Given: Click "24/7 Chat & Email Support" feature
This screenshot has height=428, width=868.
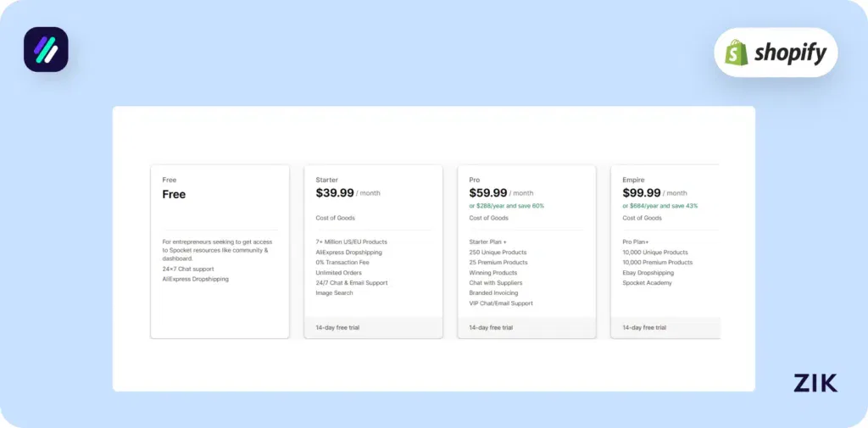Looking at the screenshot, I should point(352,283).
